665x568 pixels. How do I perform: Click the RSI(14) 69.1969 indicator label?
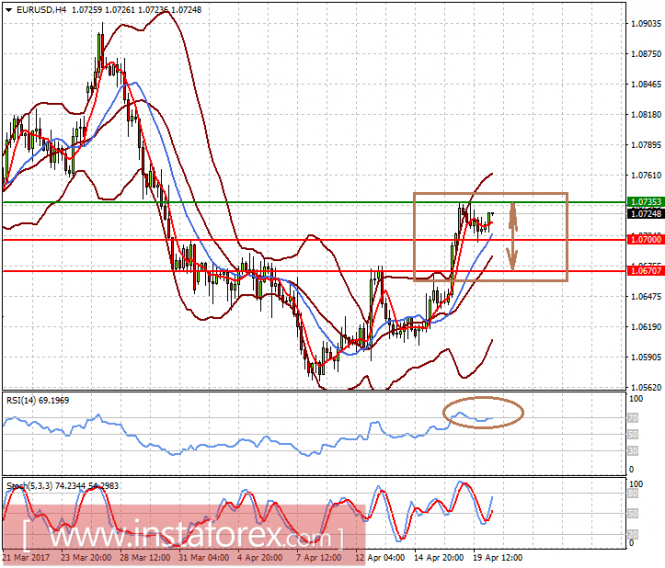click(37, 400)
